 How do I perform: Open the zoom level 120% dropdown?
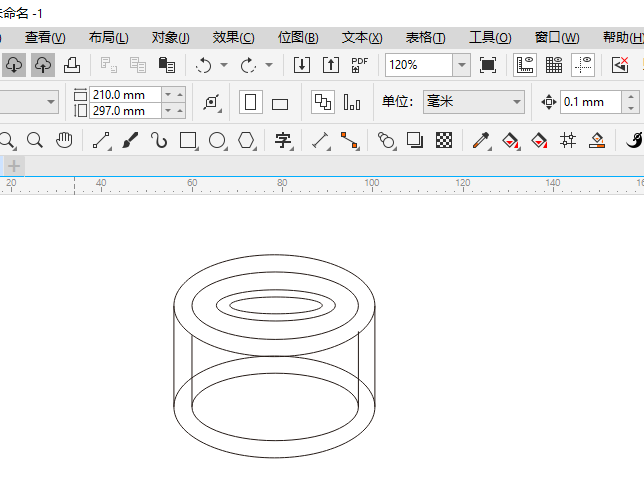(x=461, y=65)
